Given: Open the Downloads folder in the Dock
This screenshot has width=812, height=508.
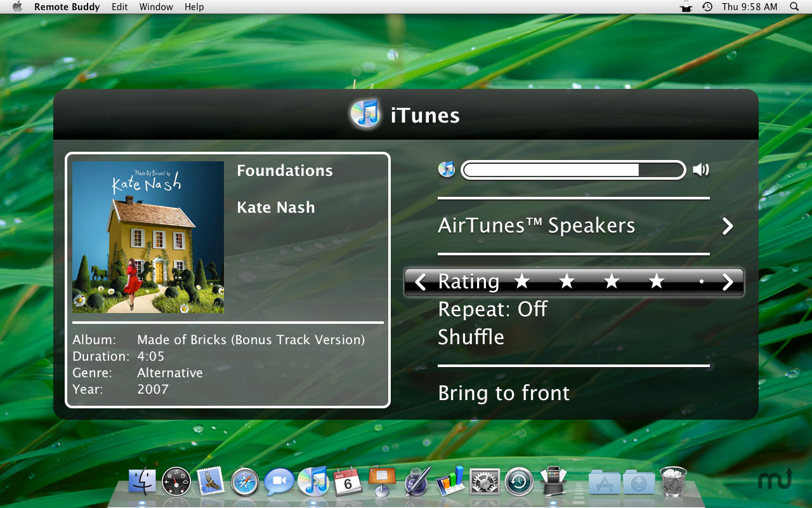Looking at the screenshot, I should pyautogui.click(x=639, y=483).
